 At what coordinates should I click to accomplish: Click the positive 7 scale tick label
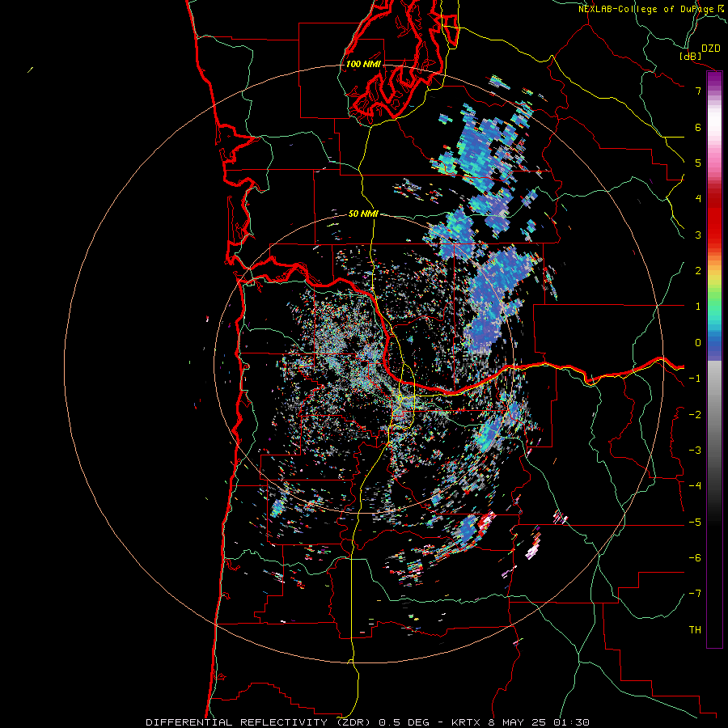698,91
